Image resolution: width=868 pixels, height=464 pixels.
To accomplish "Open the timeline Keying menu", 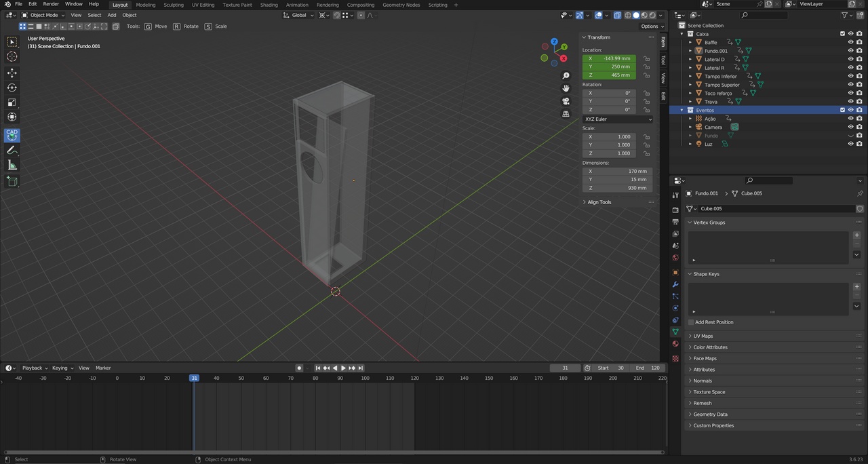I will click(x=61, y=368).
